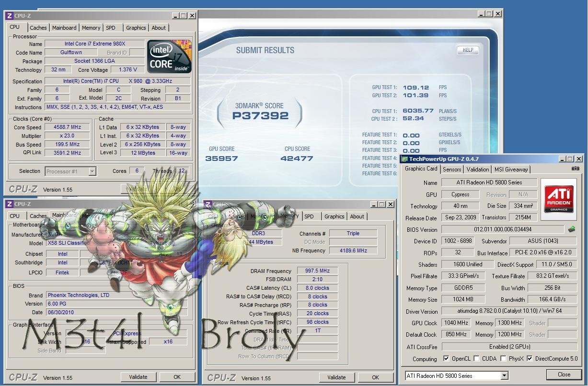Click the BIOS Date value 06/30/2010
Image resolution: width=588 pixels, height=386 pixels.
[116, 312]
